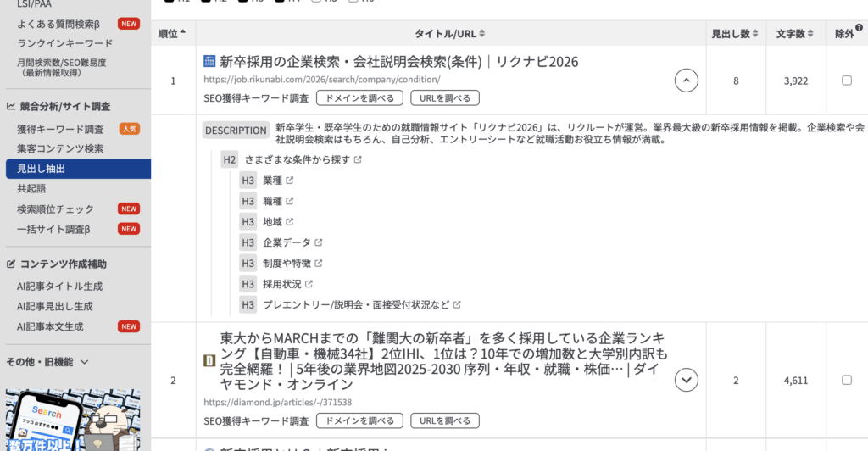This screenshot has width=868, height=451.
Task: Open external link icon beside 採用状況 heading
Action: [x=309, y=284]
